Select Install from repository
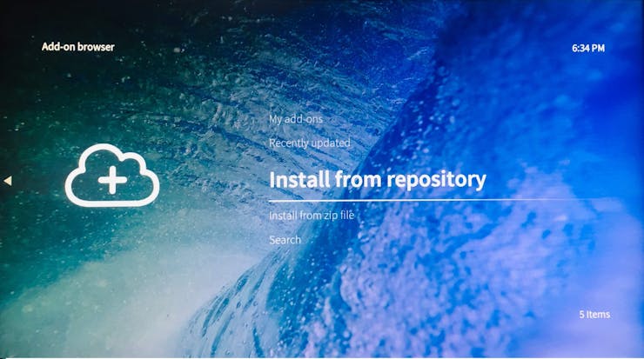The image size is (644, 359). [x=378, y=180]
